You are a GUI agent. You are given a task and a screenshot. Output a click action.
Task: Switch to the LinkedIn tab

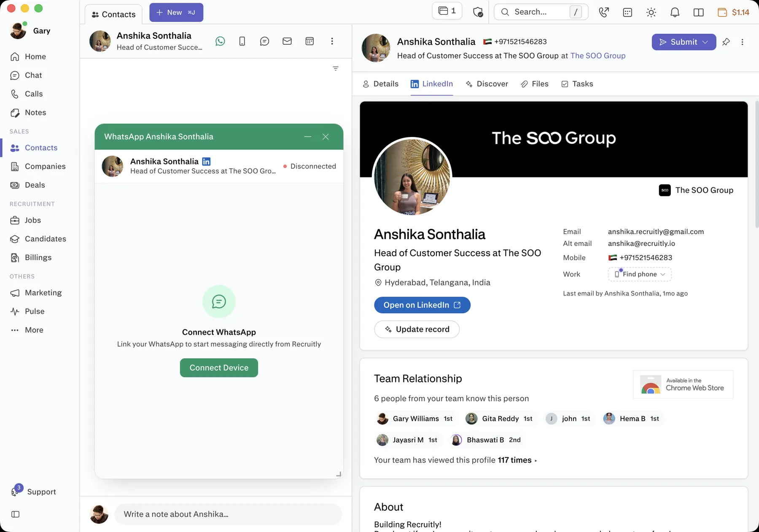click(x=432, y=84)
